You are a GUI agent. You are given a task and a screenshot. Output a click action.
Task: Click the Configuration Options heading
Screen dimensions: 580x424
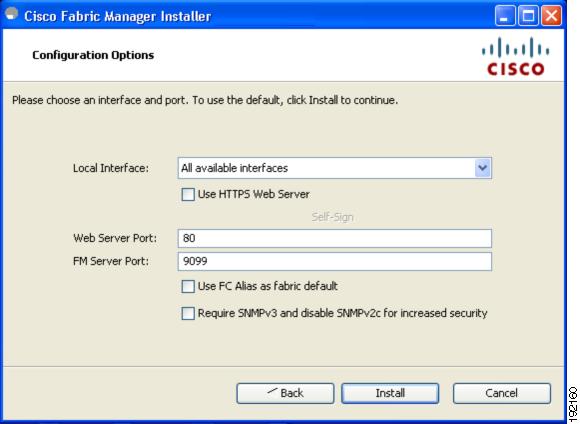tap(93, 55)
